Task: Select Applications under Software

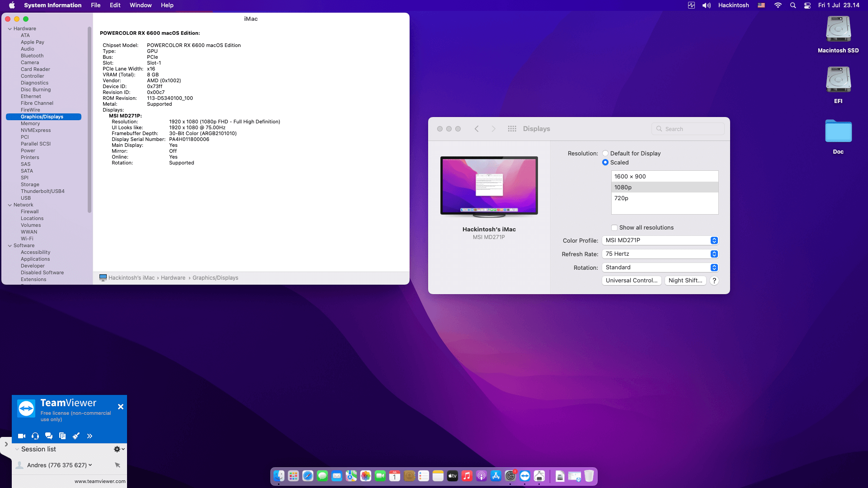Action: tap(35, 259)
